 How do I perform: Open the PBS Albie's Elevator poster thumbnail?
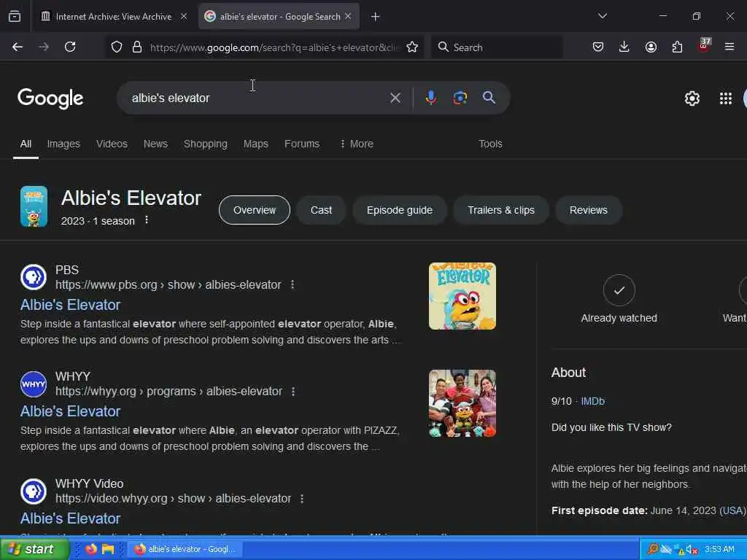click(462, 296)
